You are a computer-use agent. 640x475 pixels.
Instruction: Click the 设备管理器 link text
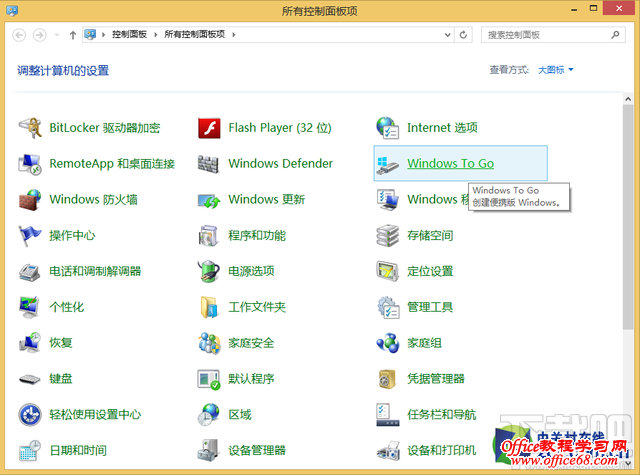(257, 451)
